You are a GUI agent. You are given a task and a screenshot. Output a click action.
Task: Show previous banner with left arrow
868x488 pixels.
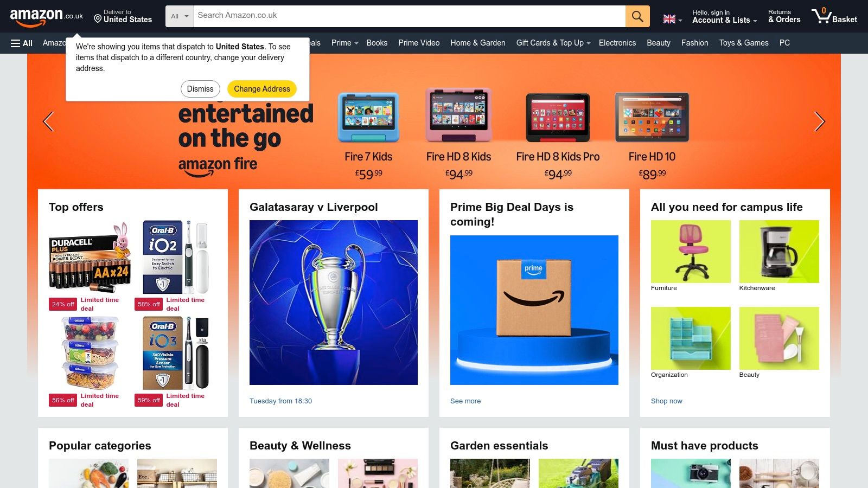pyautogui.click(x=48, y=121)
